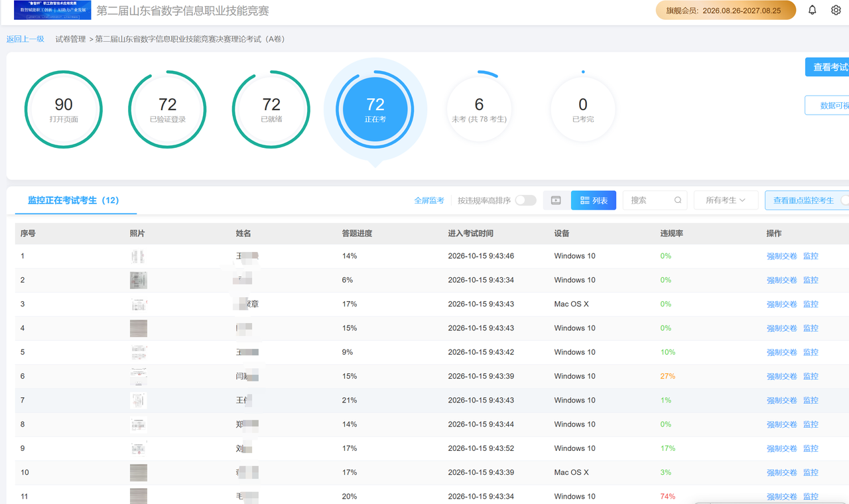
Task: Select the 监控正在考试考生 (12) tab
Action: [74, 200]
